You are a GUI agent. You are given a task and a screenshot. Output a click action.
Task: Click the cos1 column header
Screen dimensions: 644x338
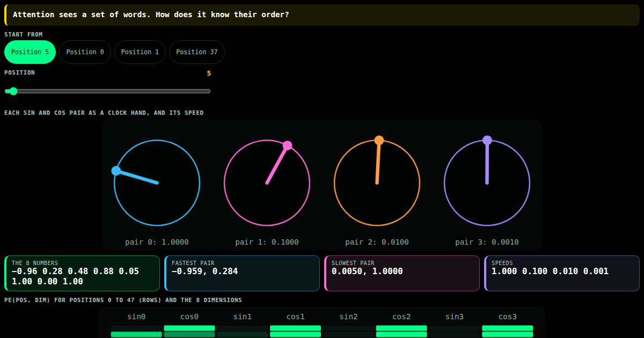(x=295, y=317)
